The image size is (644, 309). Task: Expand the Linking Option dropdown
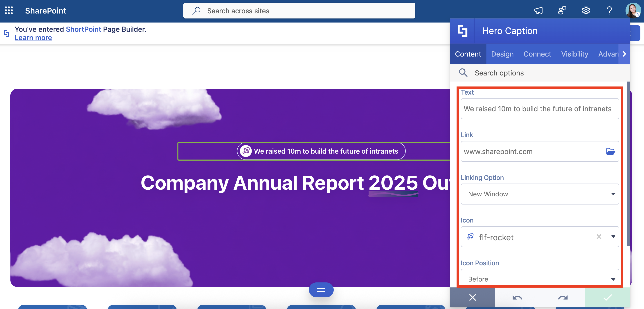[x=540, y=194]
